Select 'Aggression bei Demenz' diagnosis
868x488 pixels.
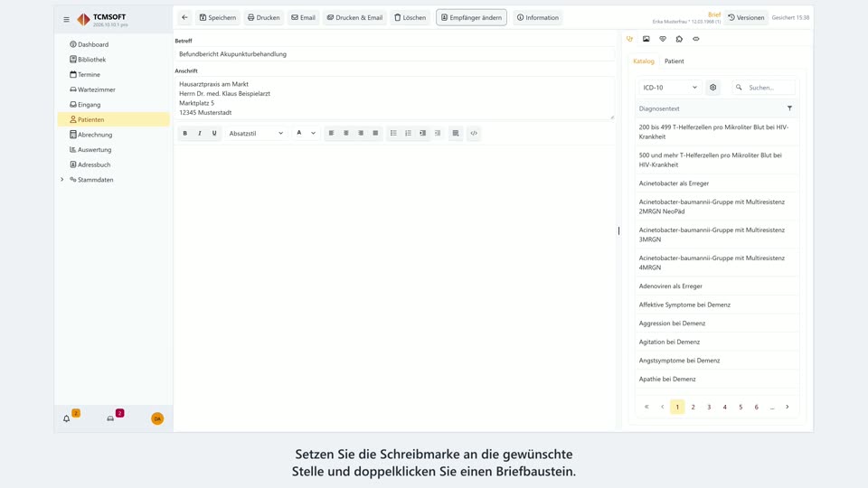pyautogui.click(x=716, y=324)
